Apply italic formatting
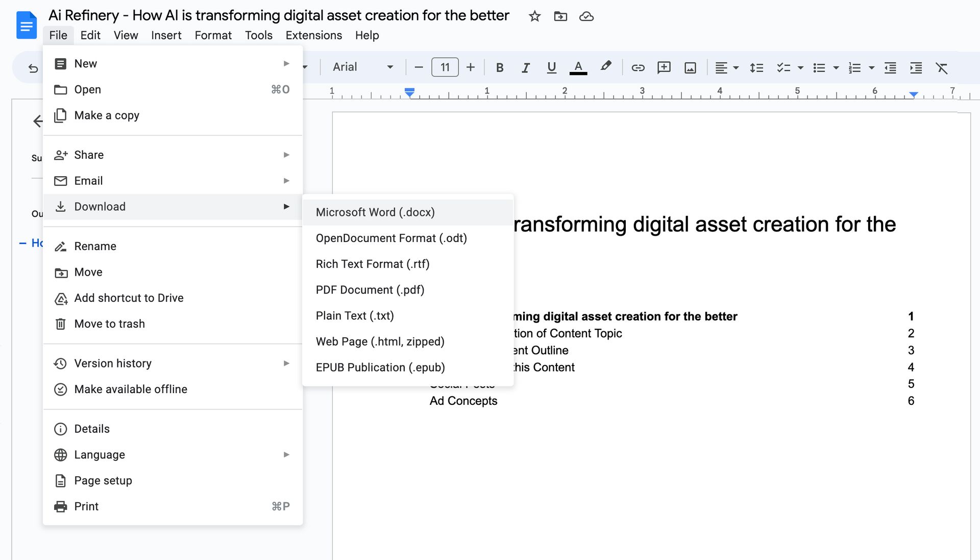The height and width of the screenshot is (560, 980). [x=525, y=67]
